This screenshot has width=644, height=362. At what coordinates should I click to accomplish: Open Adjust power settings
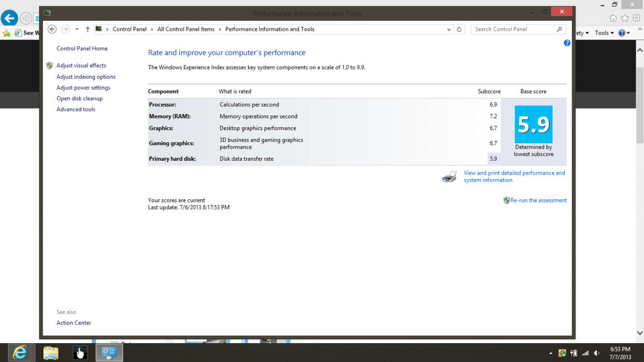coord(84,87)
